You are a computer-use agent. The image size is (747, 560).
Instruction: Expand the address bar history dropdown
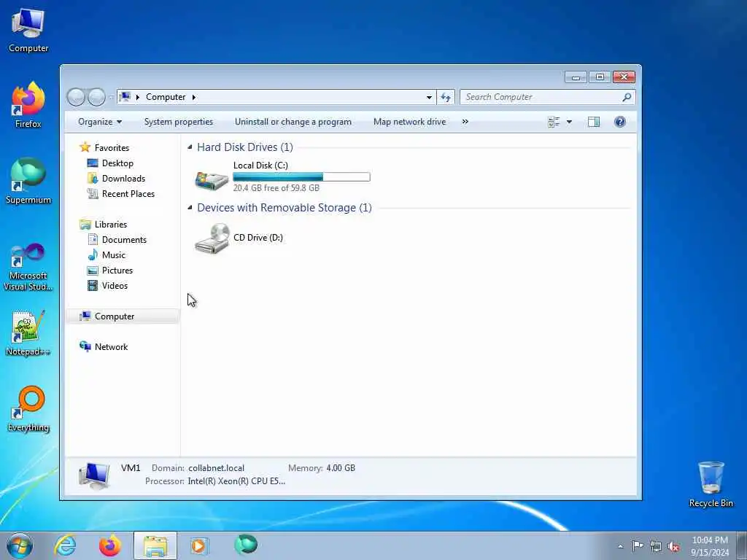tap(429, 97)
